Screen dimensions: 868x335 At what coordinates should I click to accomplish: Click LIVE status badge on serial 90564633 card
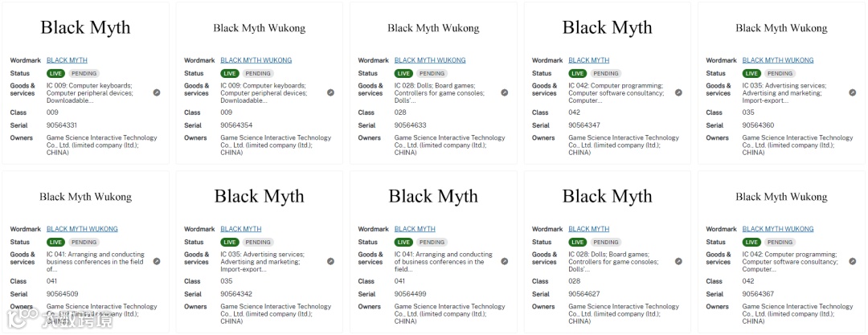pos(403,74)
